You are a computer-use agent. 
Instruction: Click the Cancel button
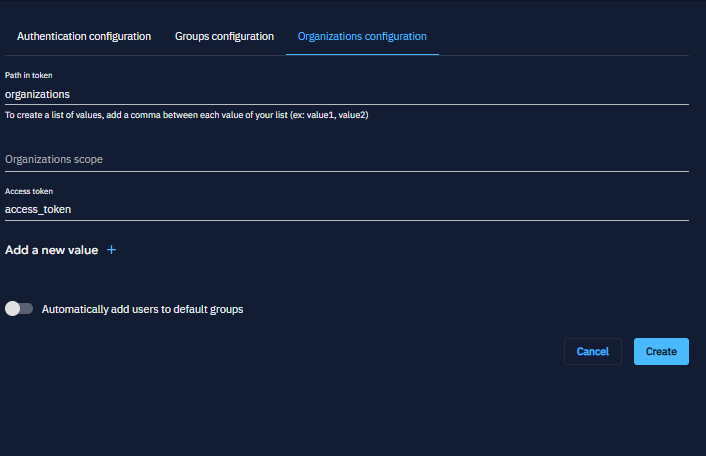tap(593, 351)
